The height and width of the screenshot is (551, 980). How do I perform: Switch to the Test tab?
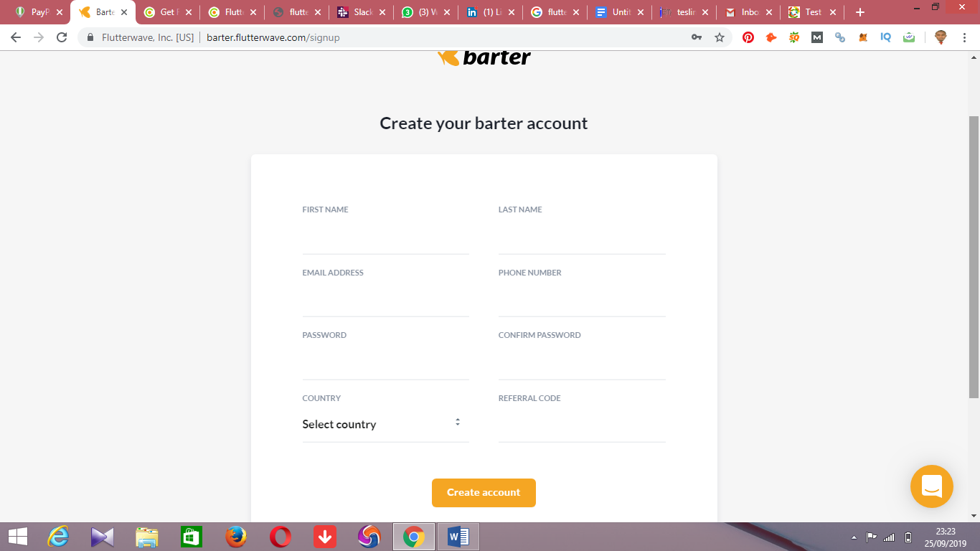812,12
